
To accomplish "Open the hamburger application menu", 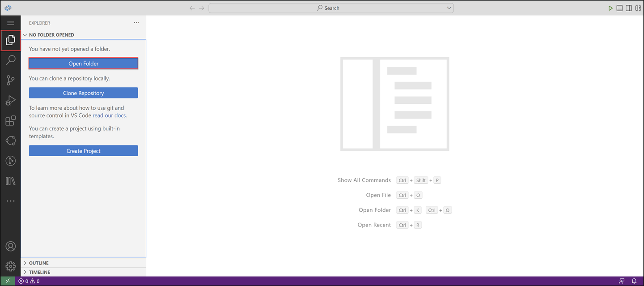I will tap(11, 23).
